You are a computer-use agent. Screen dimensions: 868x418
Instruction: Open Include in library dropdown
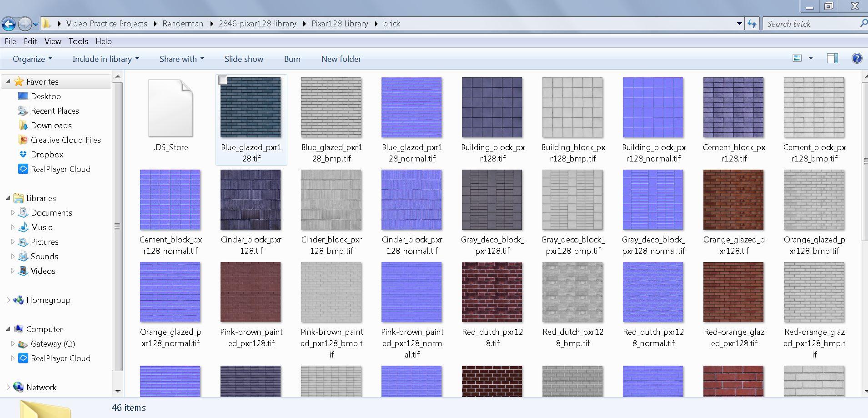105,59
